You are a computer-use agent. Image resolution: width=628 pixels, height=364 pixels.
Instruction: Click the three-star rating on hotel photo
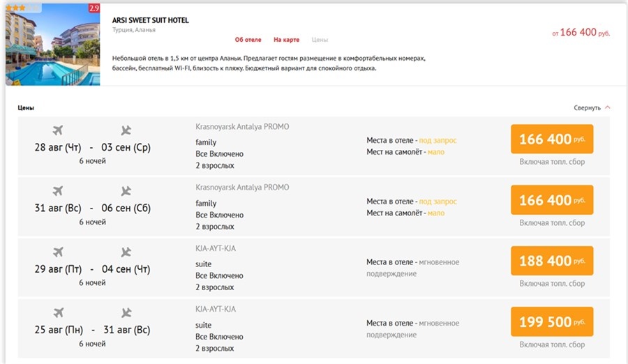16,8
